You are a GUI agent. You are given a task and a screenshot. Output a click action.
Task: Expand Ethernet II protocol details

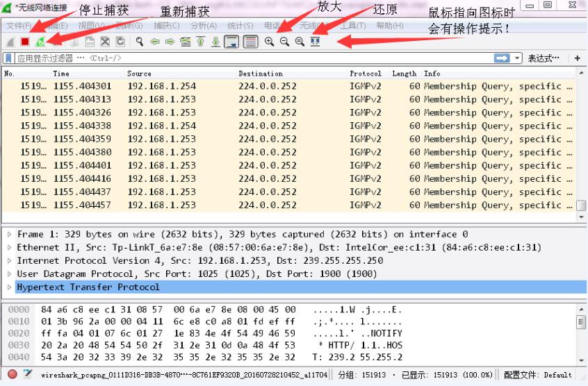[9, 248]
